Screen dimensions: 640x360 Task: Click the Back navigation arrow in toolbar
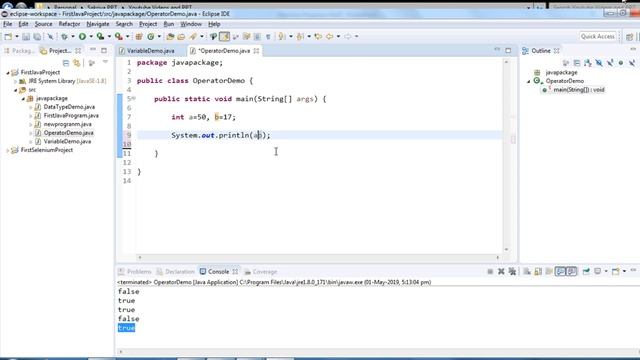(329, 37)
